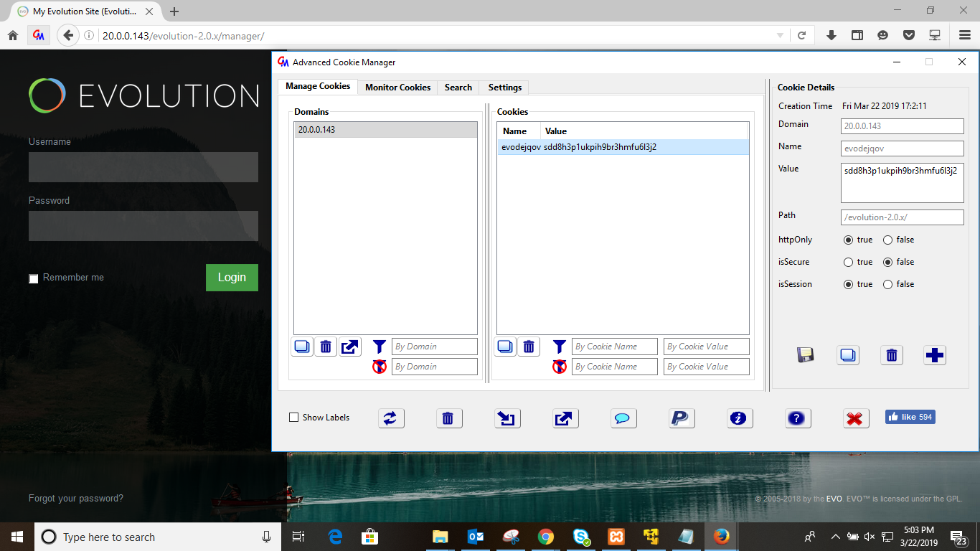The image size is (980, 551).
Task: Open the Firefox hamburger menu
Action: pos(965,35)
